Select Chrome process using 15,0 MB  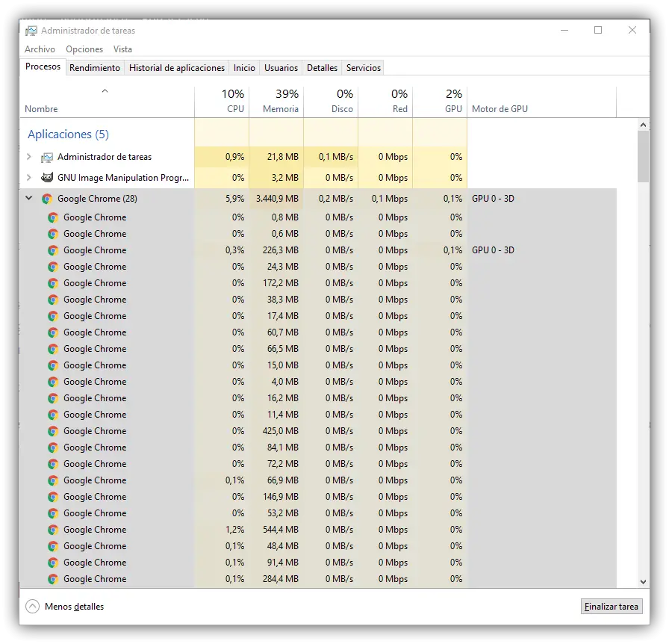[318, 365]
